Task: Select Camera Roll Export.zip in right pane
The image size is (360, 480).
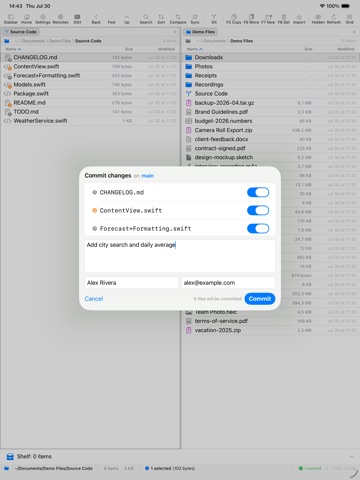Action: 271,130
